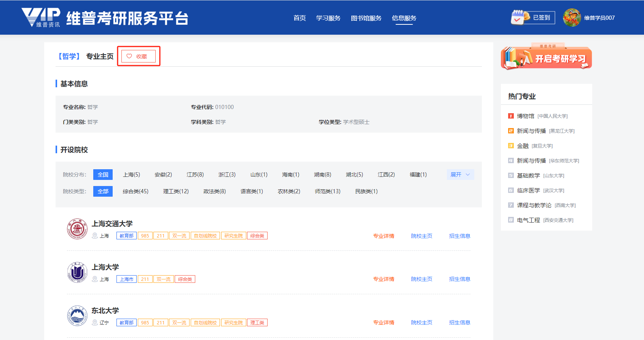
Task: Filter by 师范类(13) school type
Action: point(328,191)
